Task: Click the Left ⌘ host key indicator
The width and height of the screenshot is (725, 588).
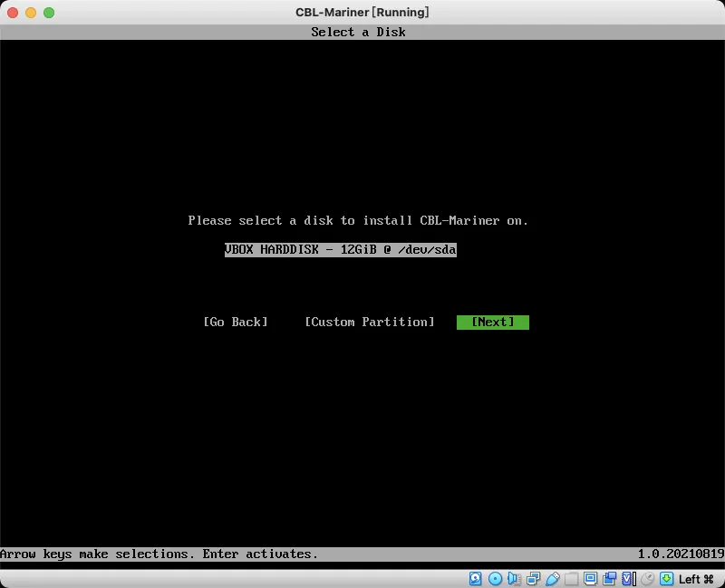Action: pos(697,578)
